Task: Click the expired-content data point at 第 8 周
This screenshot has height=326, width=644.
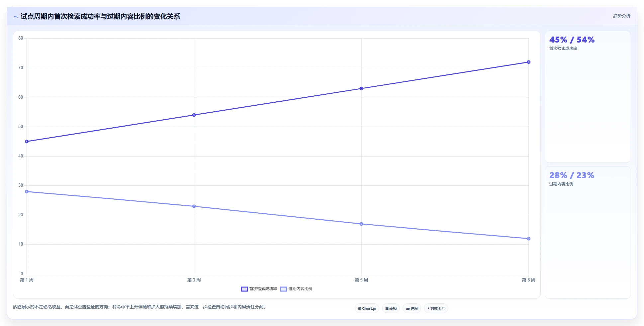Action: click(x=528, y=239)
